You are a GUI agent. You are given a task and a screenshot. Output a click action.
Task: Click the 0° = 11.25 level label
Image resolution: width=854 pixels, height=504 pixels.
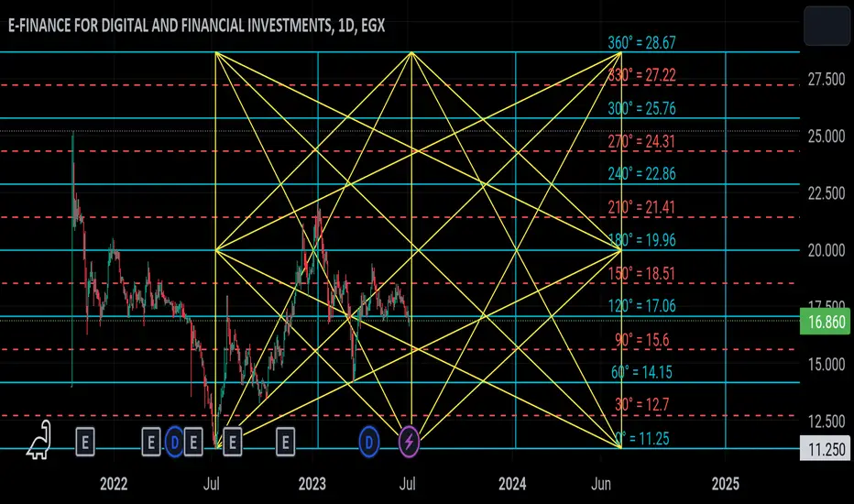click(642, 439)
